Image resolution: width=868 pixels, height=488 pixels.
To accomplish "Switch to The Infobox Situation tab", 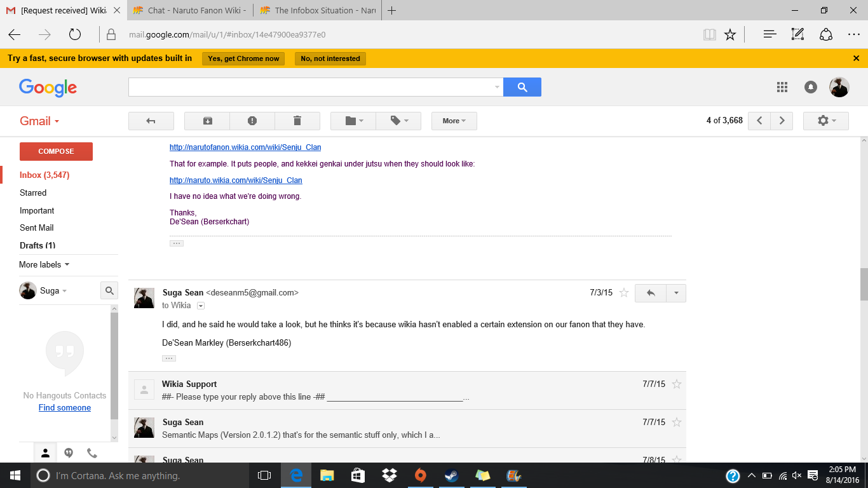I will 316,10.
